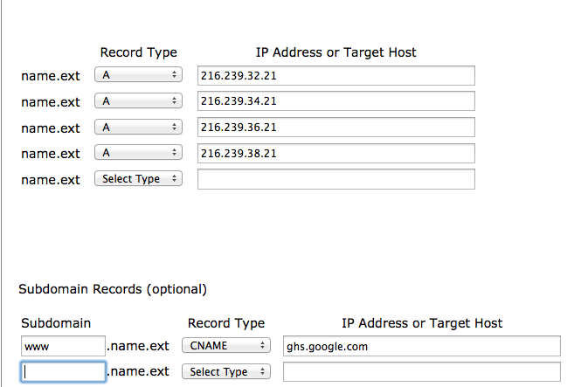Click the ghs.google.com target host field
This screenshot has height=387, width=588.
(x=421, y=346)
